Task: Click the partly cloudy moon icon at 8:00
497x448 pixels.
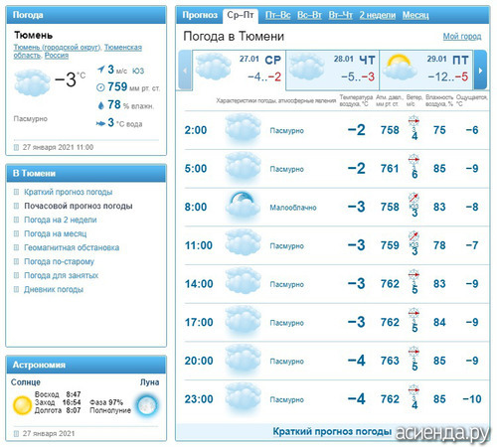Action: pyautogui.click(x=243, y=204)
